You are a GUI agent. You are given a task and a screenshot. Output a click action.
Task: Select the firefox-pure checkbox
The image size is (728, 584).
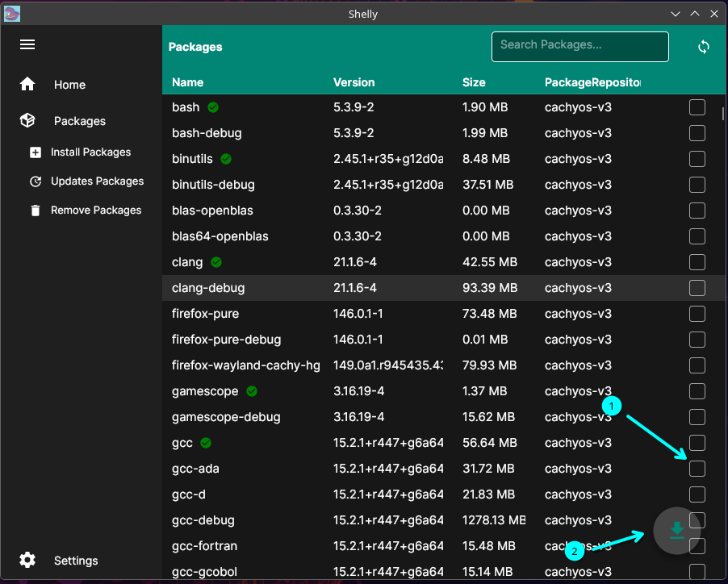point(697,314)
